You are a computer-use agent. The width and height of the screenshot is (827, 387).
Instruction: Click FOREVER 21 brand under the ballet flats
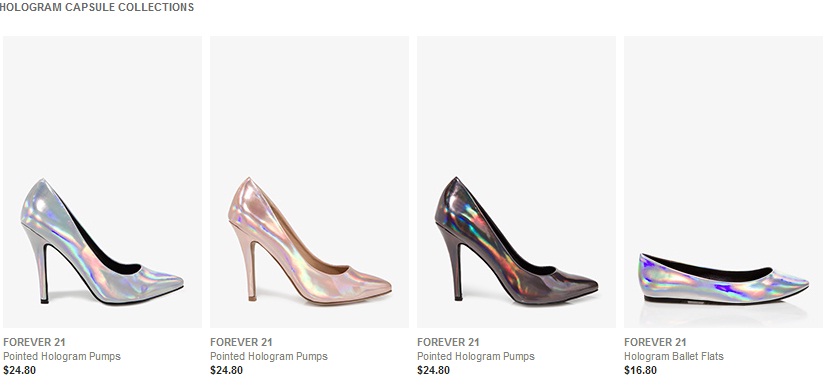click(x=655, y=342)
